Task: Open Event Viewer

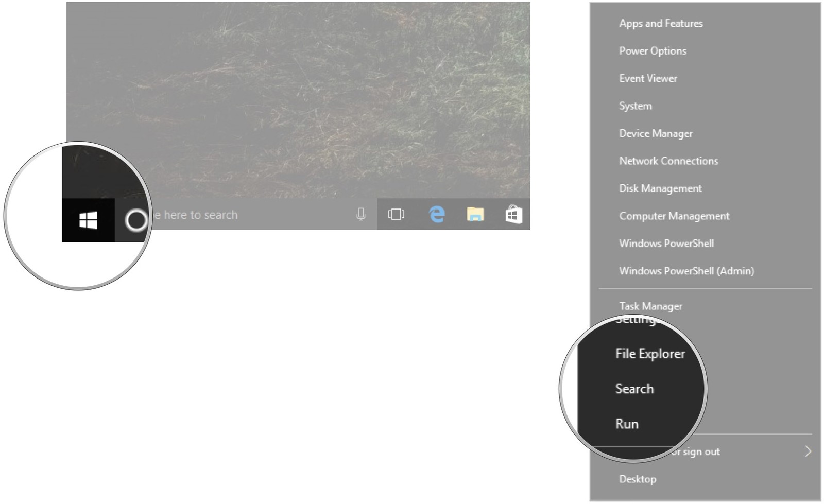Action: coord(648,78)
